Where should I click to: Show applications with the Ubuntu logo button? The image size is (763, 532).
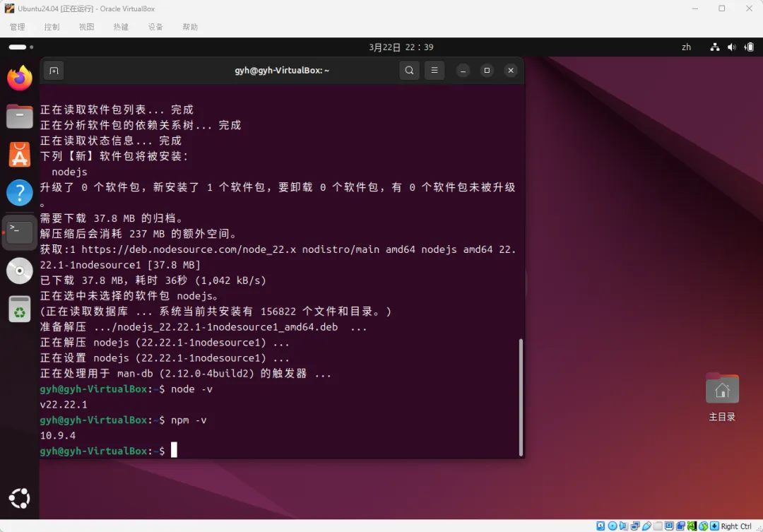pyautogui.click(x=20, y=498)
